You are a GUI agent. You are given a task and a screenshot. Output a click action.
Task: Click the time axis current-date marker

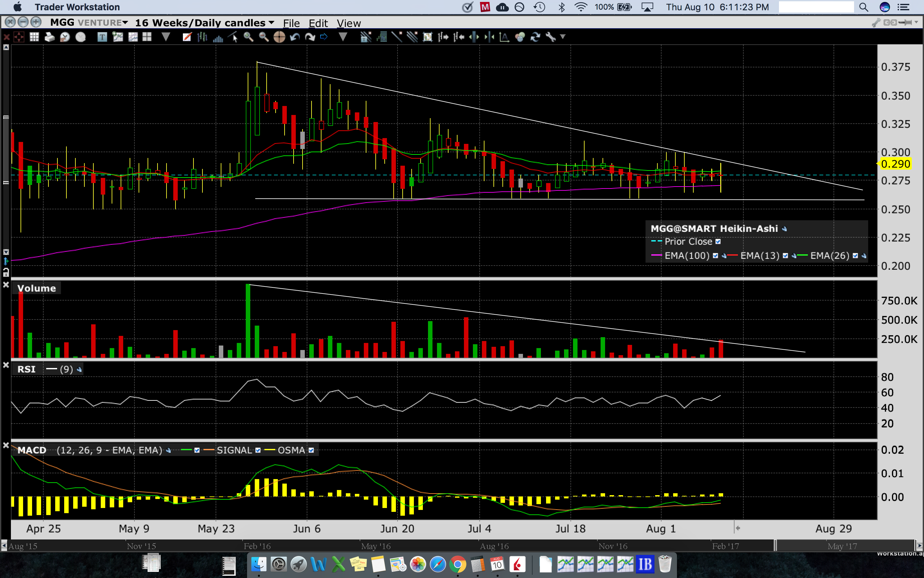point(737,528)
